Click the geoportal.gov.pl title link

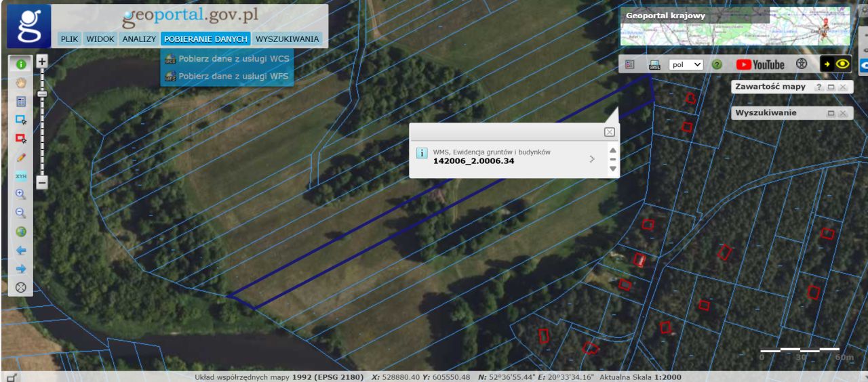[190, 16]
